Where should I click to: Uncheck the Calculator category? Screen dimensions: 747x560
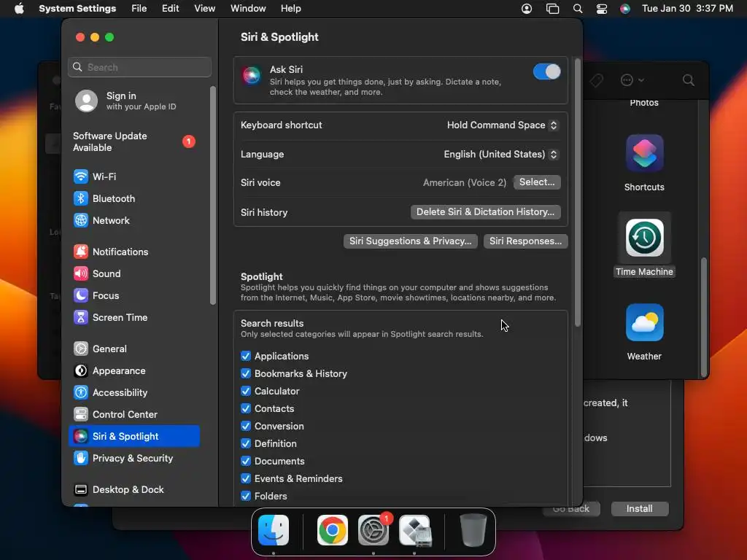coord(246,392)
